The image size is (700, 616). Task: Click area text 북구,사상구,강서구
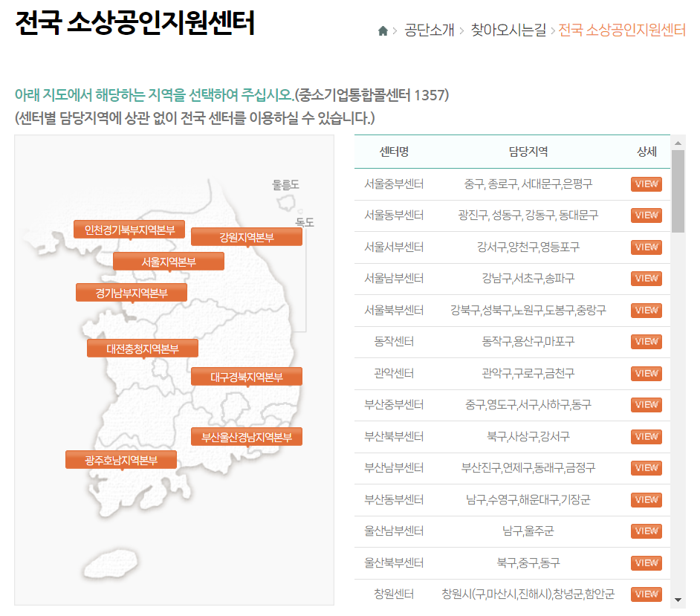pos(528,437)
